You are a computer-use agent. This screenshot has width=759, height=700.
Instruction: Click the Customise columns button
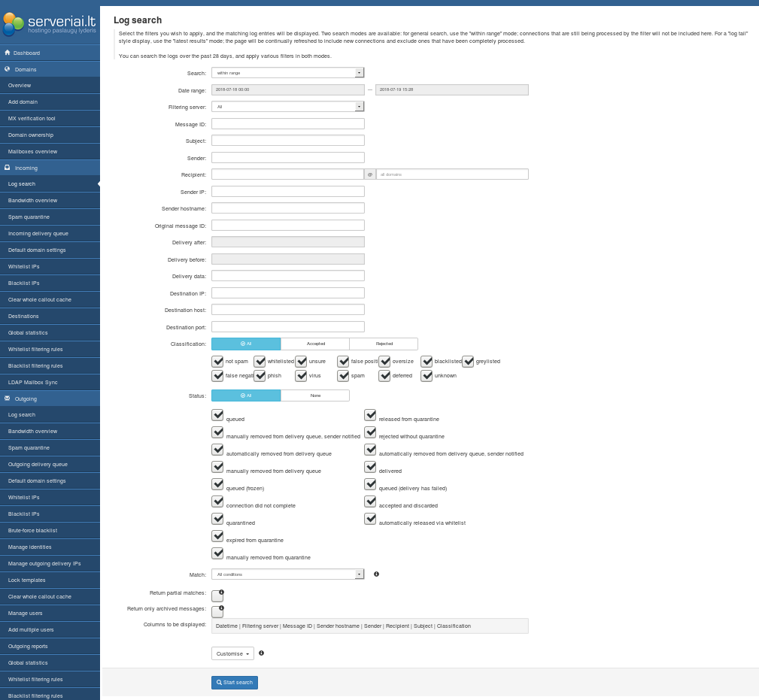pyautogui.click(x=232, y=653)
